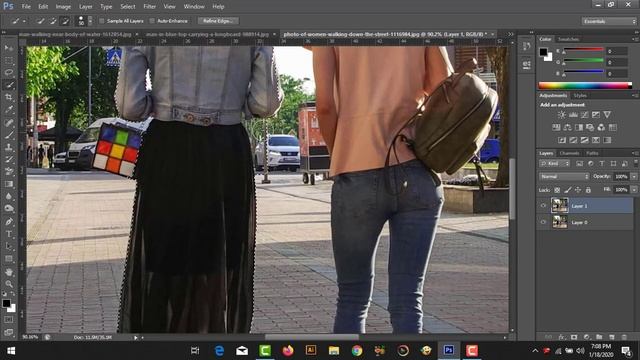Select the Rectangular Marquee tool
Viewport: 640px width, 360px height.
click(x=9, y=60)
